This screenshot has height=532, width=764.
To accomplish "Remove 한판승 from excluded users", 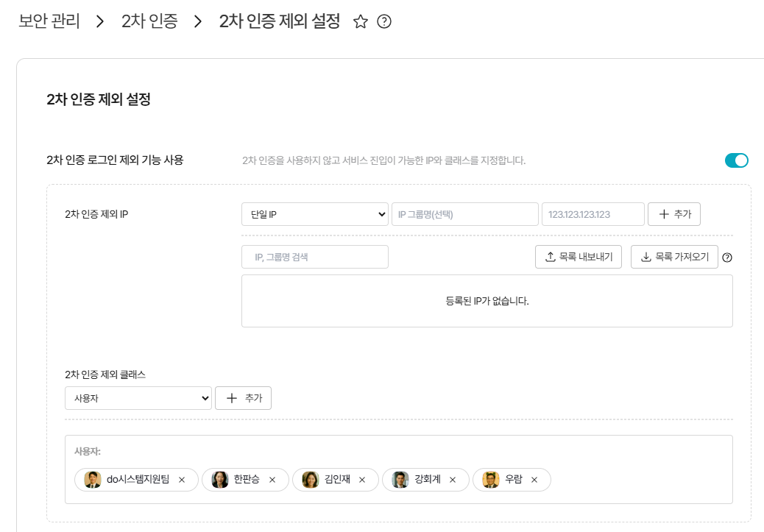I will click(272, 480).
